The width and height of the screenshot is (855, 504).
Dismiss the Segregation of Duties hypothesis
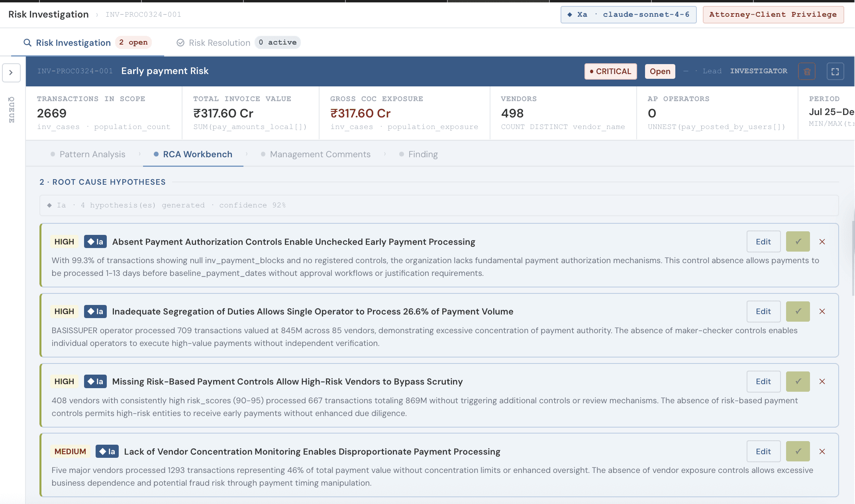[x=822, y=311]
